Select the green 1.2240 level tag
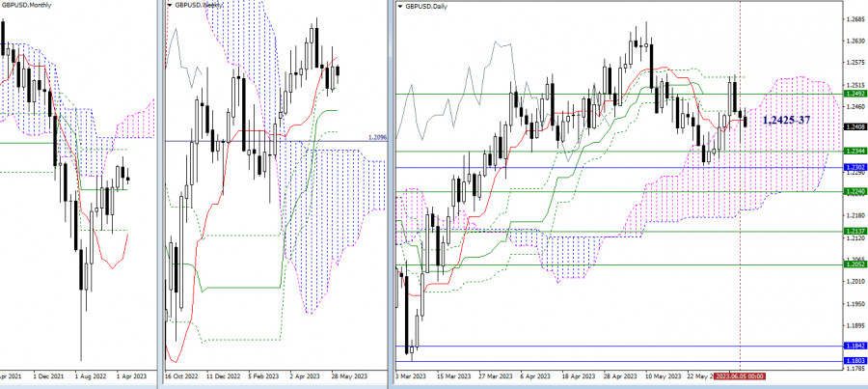The width and height of the screenshot is (868, 389). (x=854, y=191)
